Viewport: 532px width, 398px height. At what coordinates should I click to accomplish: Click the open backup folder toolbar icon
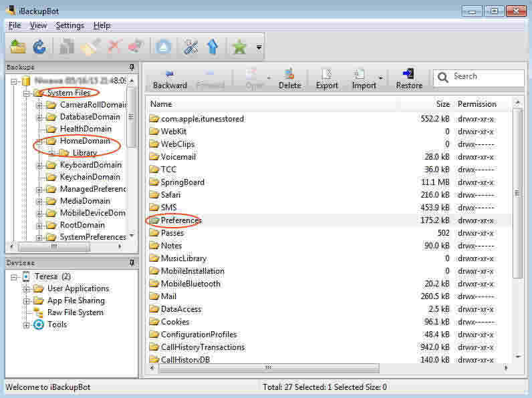coord(18,47)
